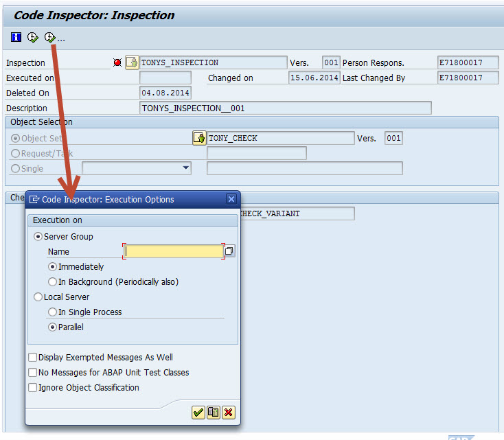Image resolution: width=504 pixels, height=440 pixels.
Task: Select the Object Set radio button
Action: [15, 138]
